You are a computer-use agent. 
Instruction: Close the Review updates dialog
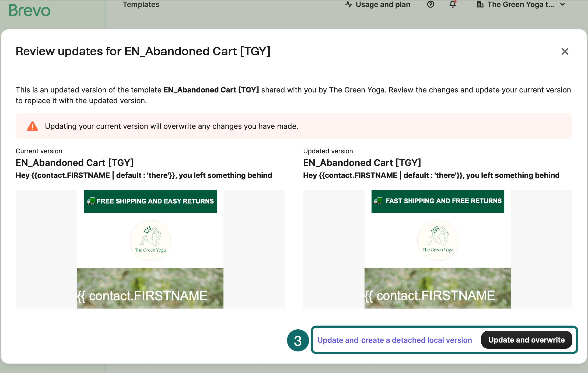(x=565, y=51)
